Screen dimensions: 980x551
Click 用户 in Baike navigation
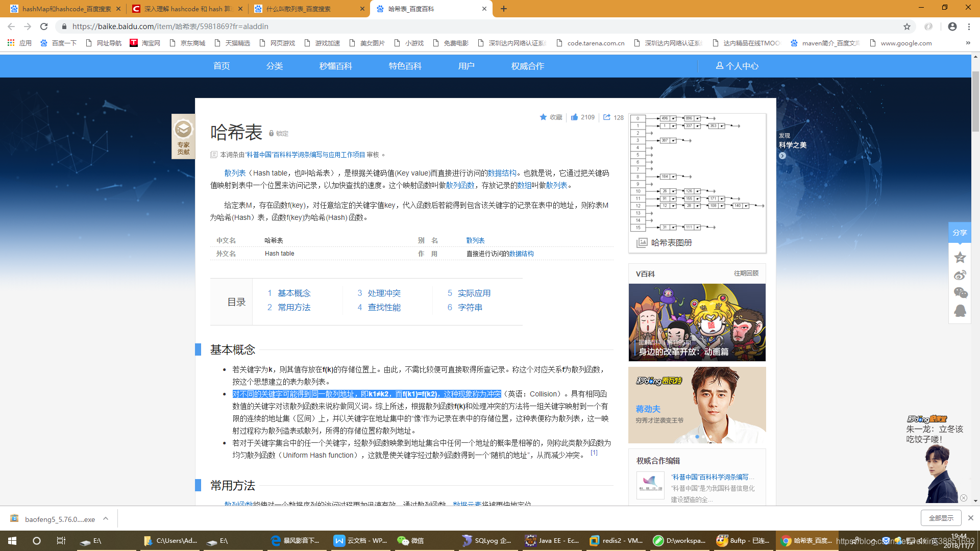[467, 66]
